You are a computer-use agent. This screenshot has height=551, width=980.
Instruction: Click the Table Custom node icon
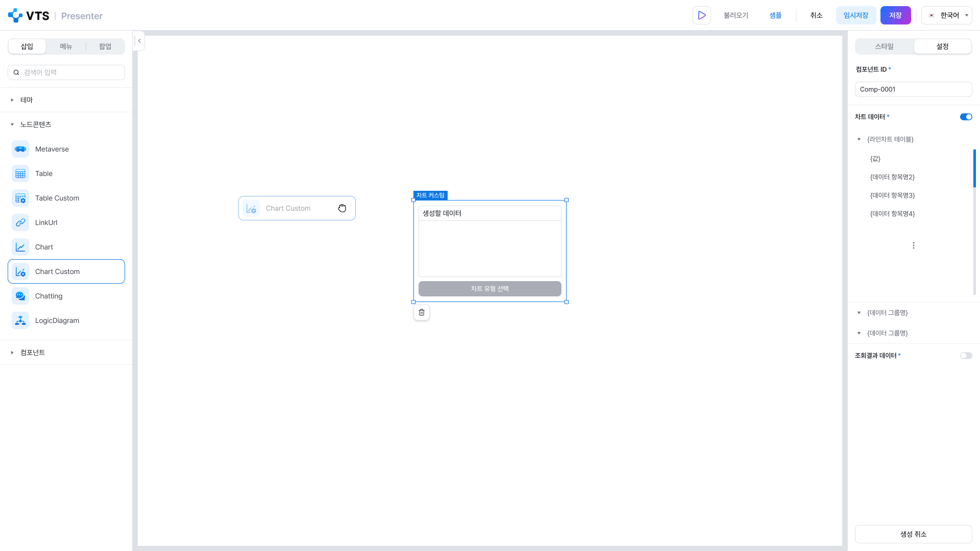pos(20,198)
